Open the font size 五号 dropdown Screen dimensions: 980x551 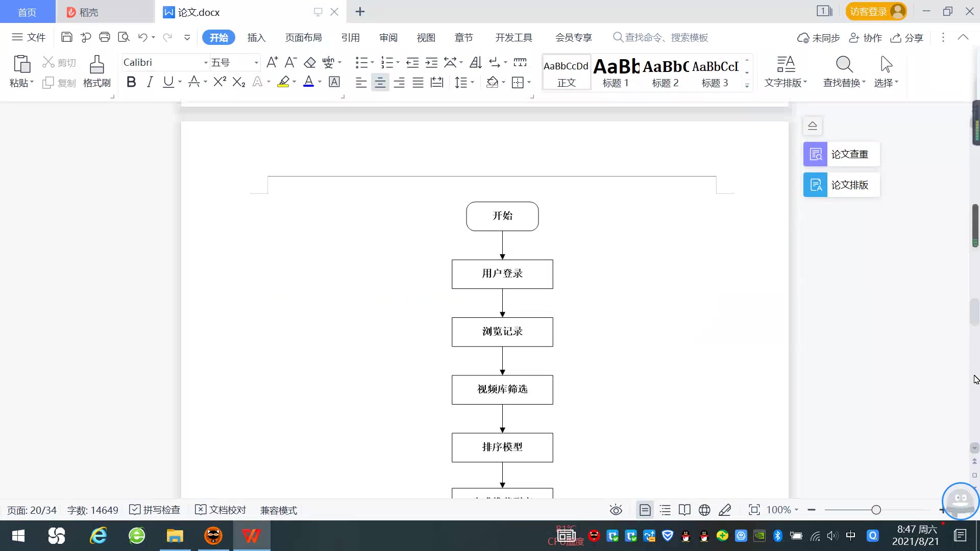(256, 62)
